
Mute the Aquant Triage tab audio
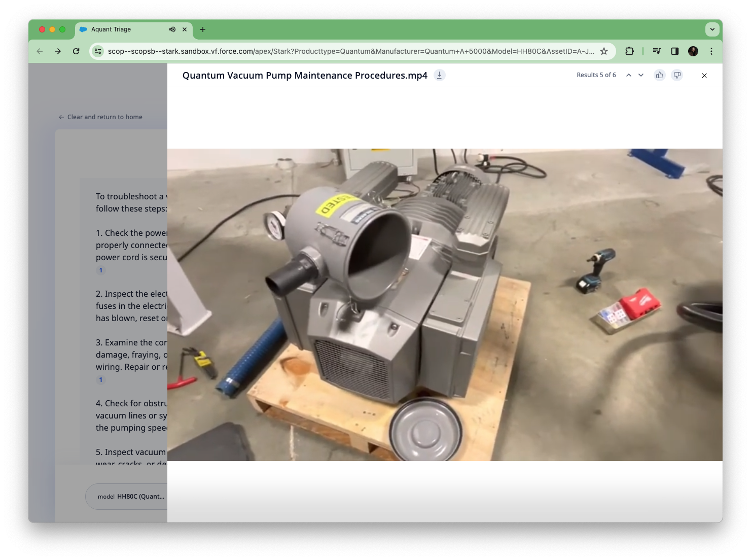click(x=172, y=29)
